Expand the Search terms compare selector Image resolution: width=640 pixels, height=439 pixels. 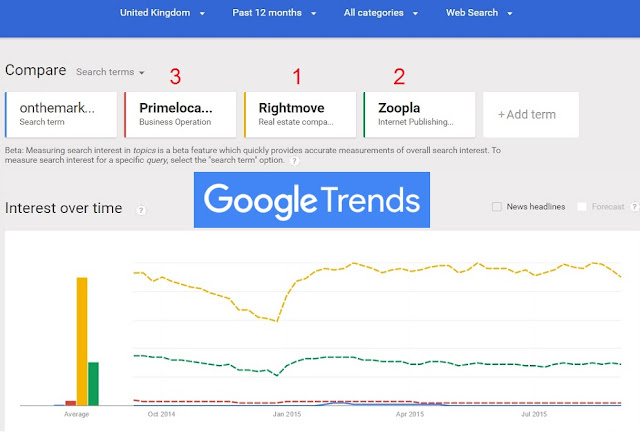click(x=110, y=72)
